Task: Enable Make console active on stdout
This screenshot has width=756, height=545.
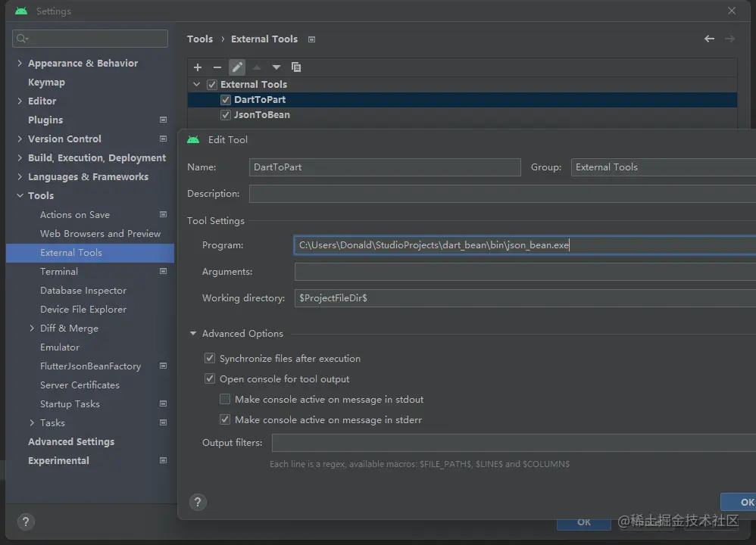Action: [x=225, y=399]
